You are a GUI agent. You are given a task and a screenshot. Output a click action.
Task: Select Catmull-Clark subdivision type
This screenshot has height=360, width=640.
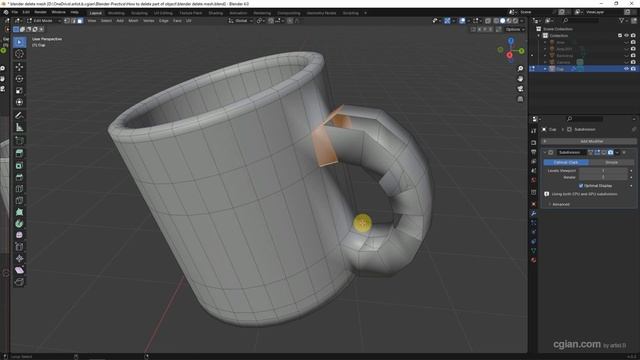566,162
